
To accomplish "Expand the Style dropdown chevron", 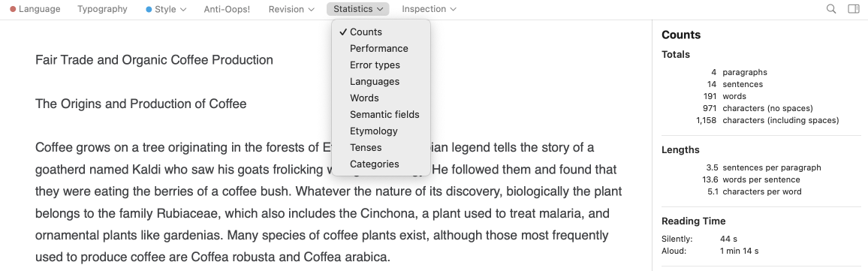I will [x=183, y=10].
